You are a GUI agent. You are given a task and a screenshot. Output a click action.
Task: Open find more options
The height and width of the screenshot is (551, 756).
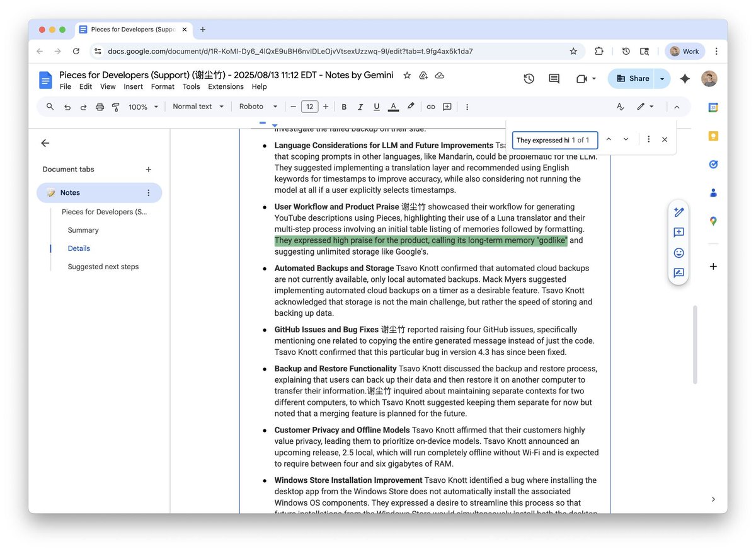coord(648,139)
